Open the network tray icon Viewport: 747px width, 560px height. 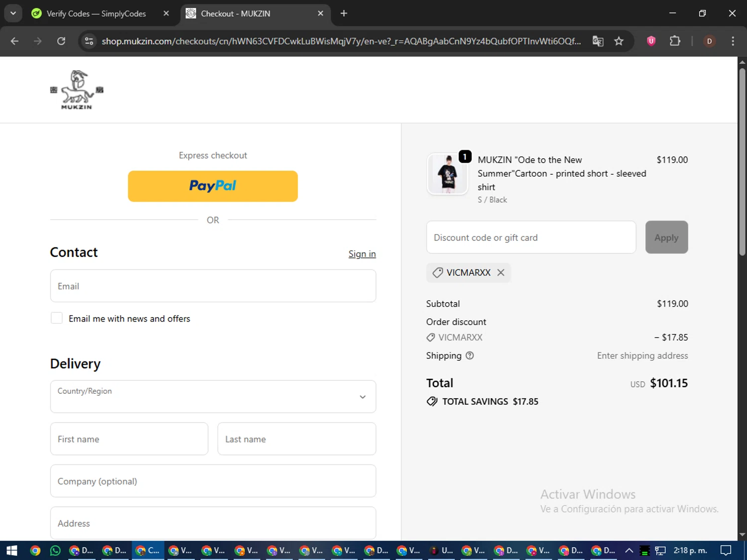[660, 551]
